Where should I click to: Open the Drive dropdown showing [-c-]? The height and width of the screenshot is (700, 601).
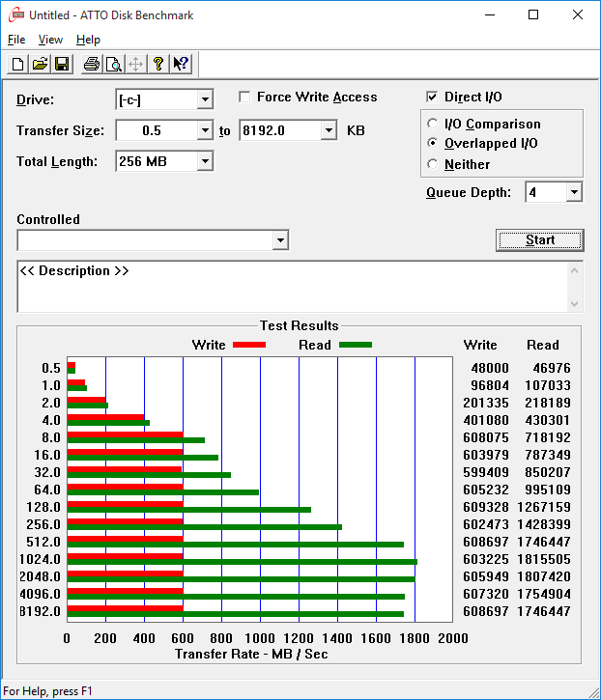(x=205, y=99)
